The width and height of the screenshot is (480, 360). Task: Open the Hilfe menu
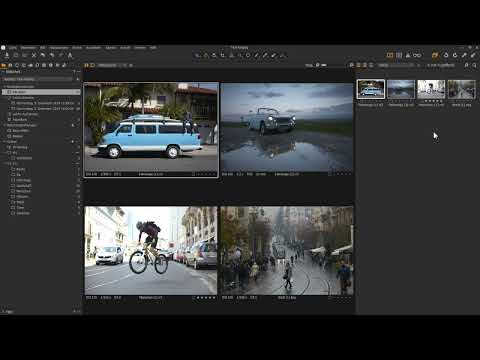tap(153, 48)
